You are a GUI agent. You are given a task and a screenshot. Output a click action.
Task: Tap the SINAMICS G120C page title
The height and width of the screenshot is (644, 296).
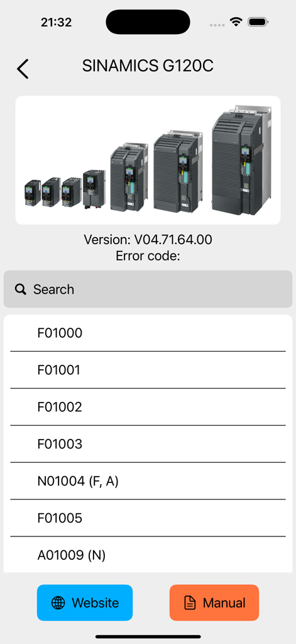pos(148,65)
